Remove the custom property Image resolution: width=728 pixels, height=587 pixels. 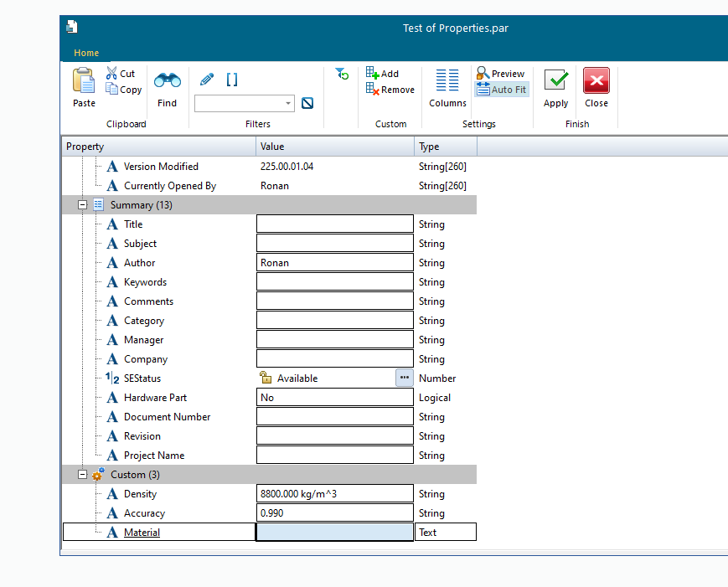tap(390, 90)
